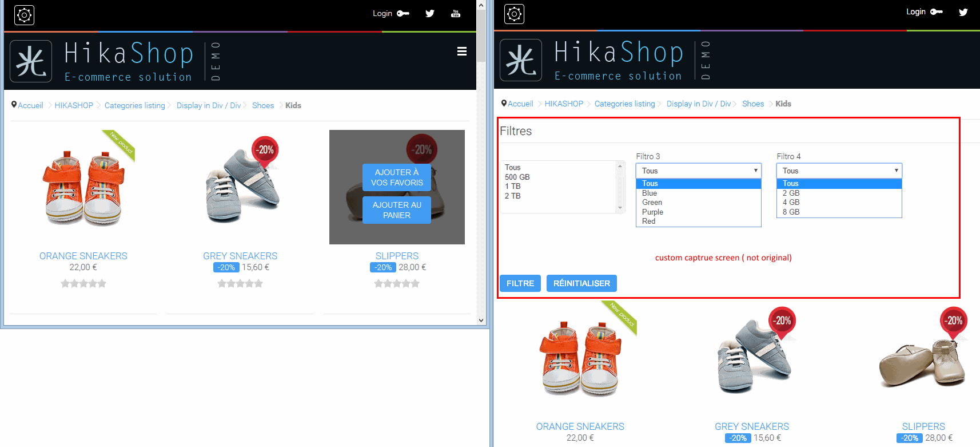Open GREY SNEAKERS title in left window
980x447 pixels.
(240, 256)
